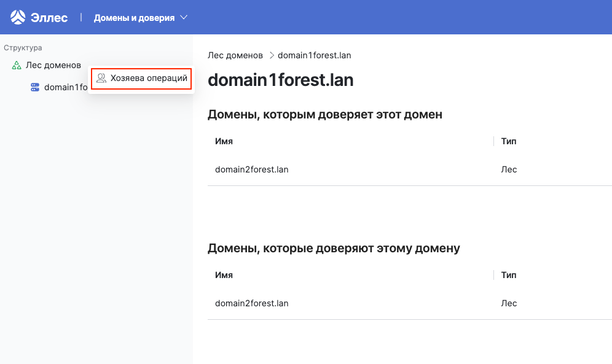
Task: Click Тип header in the second table
Action: click(508, 275)
